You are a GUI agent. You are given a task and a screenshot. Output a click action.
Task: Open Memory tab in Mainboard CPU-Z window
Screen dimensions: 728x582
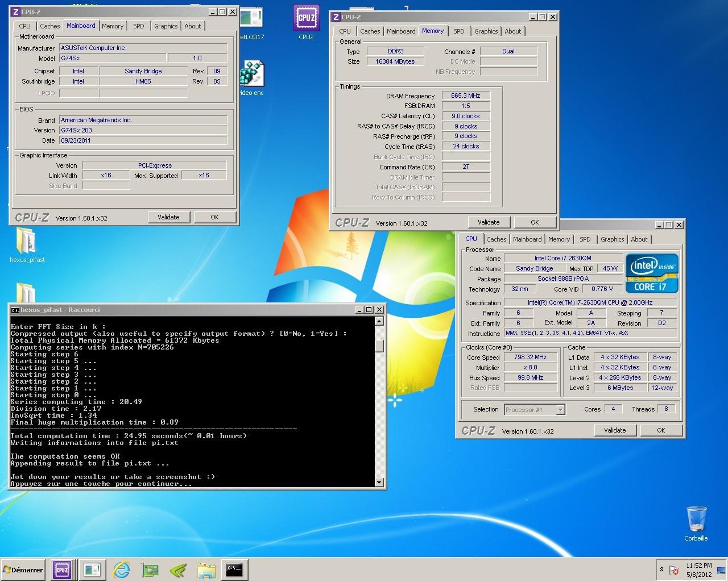(113, 26)
